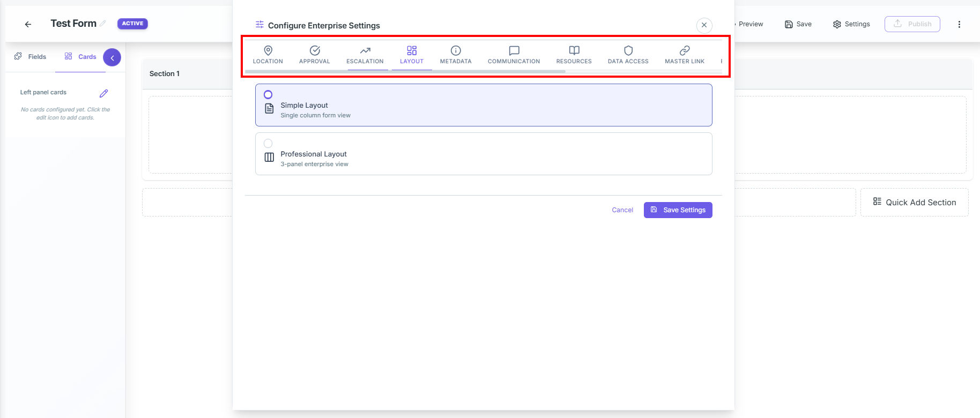980x418 pixels.
Task: Switch to the Fields tab
Action: pyautogui.click(x=31, y=57)
